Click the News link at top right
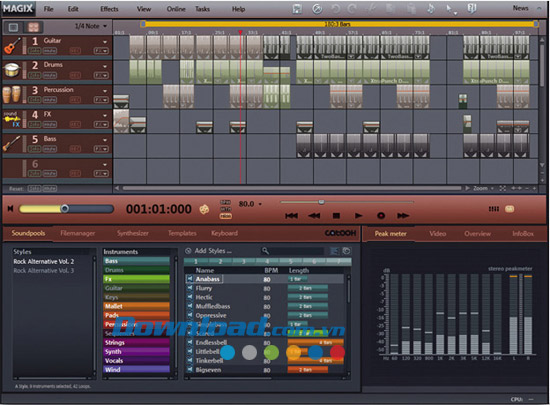Screen dimensions: 550x405 point(521,8)
